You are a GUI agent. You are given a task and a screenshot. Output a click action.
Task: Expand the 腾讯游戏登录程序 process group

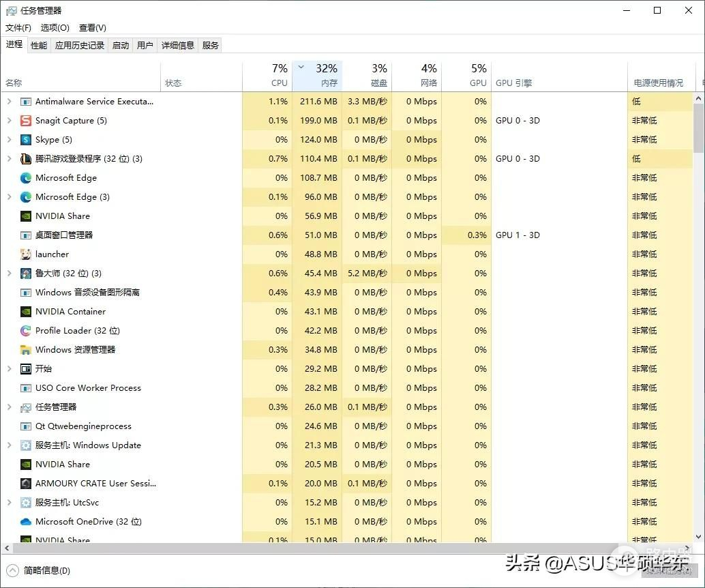tap(9, 159)
